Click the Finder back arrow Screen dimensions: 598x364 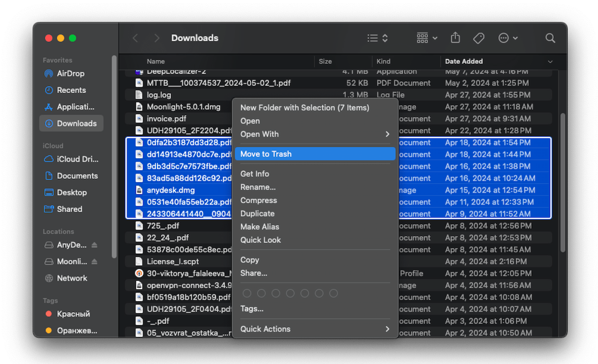pyautogui.click(x=135, y=38)
